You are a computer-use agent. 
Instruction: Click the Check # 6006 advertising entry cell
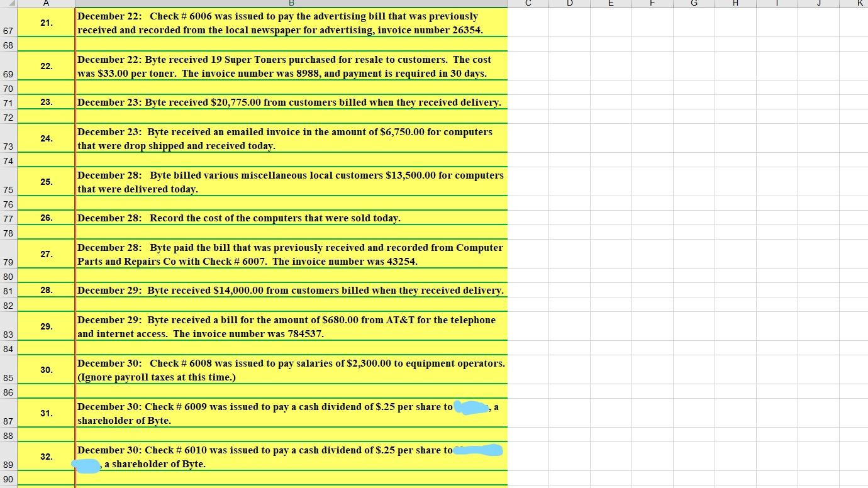(291, 23)
